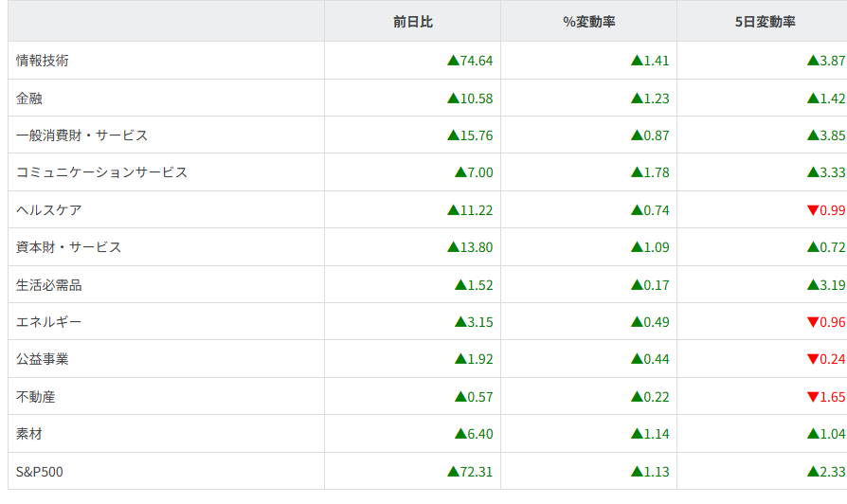Image resolution: width=847 pixels, height=504 pixels.
Task: Click the 不動産 sector label
Action: [36, 397]
